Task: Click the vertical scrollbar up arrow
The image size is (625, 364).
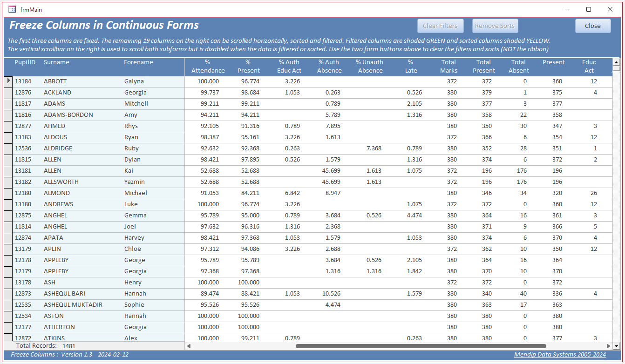Action: point(617,62)
